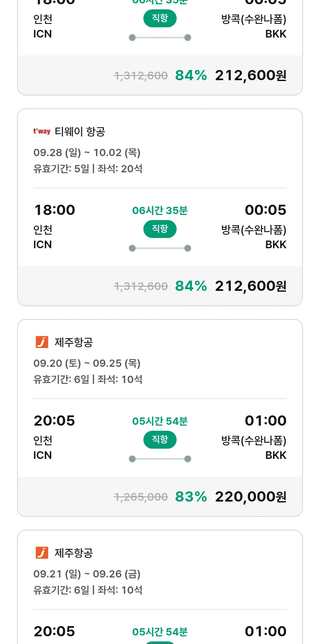Select date range 09.21 (일) ~ 09.26 (금)
Image resolution: width=320 pixels, height=644 pixels.
pyautogui.click(x=87, y=574)
